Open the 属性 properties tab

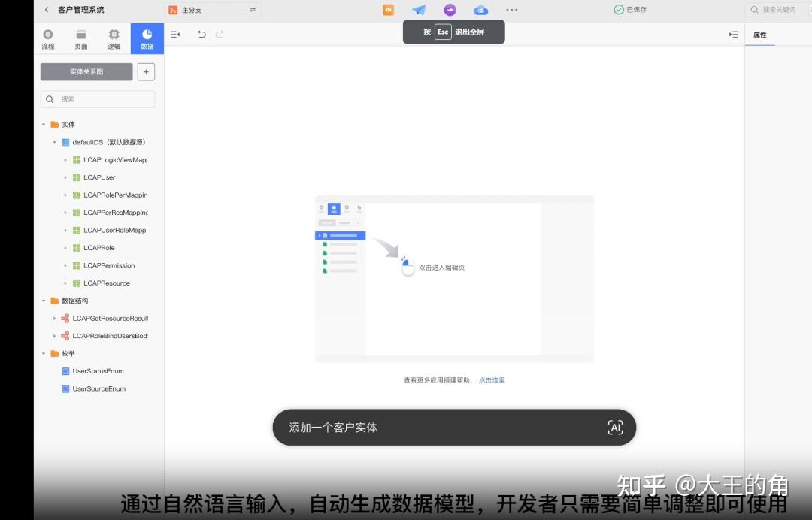pos(759,35)
